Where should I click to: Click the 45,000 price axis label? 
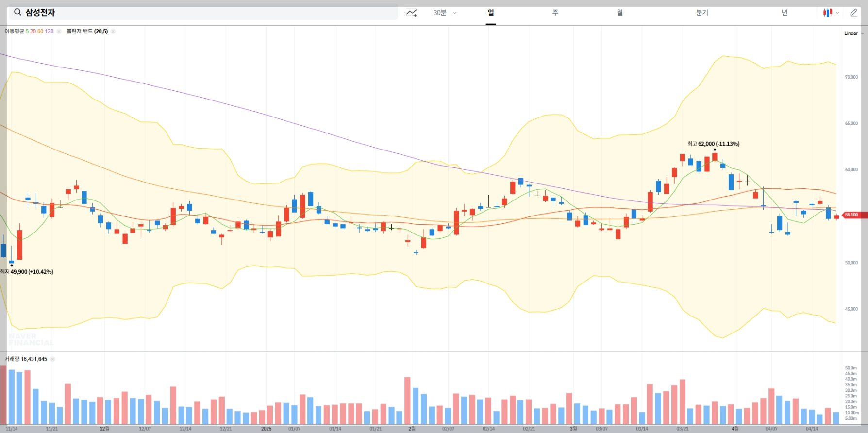(851, 309)
